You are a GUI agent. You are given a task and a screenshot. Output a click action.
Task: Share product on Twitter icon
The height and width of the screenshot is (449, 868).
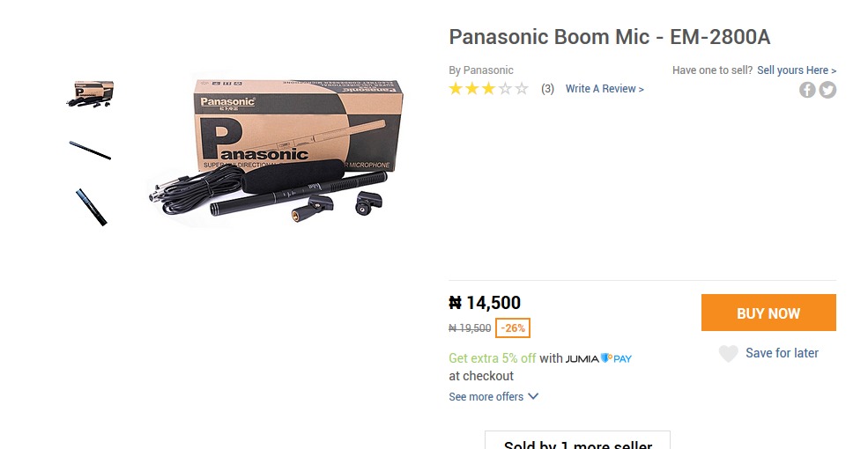(x=827, y=89)
